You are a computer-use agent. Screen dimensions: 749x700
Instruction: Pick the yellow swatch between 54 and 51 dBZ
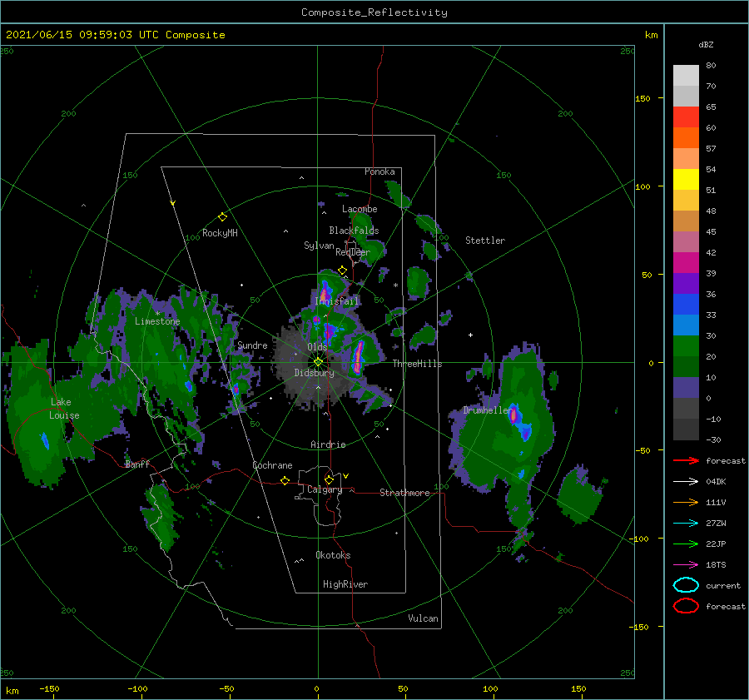(686, 179)
